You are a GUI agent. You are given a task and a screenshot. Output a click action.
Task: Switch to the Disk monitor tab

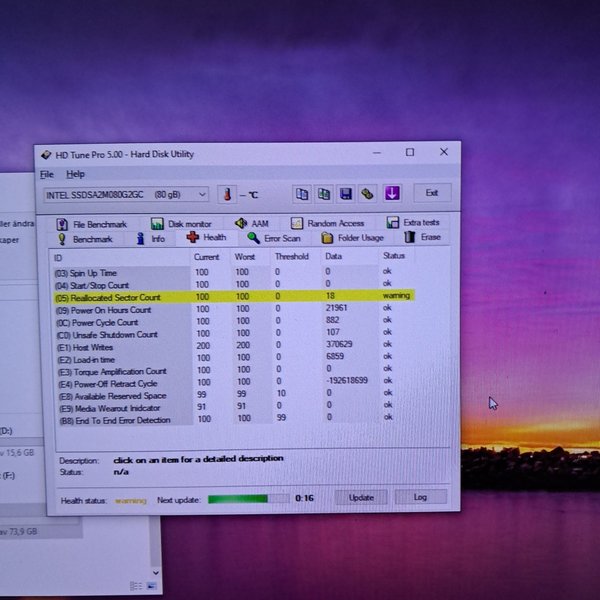point(182,224)
